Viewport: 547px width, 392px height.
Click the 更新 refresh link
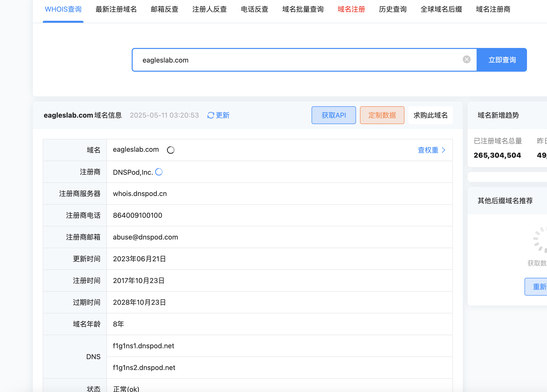222,115
